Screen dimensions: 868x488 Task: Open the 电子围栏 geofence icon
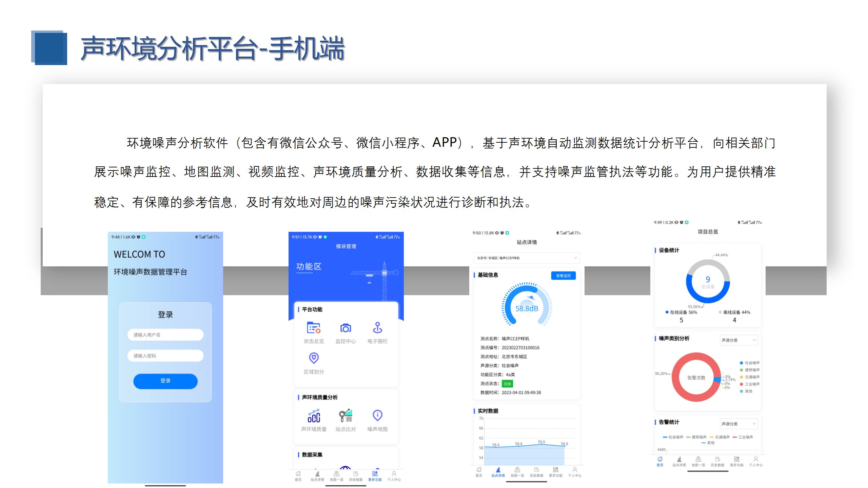tap(377, 328)
